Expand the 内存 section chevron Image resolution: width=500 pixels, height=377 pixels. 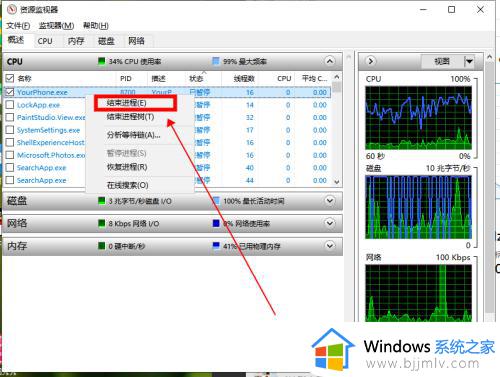[x=330, y=246]
